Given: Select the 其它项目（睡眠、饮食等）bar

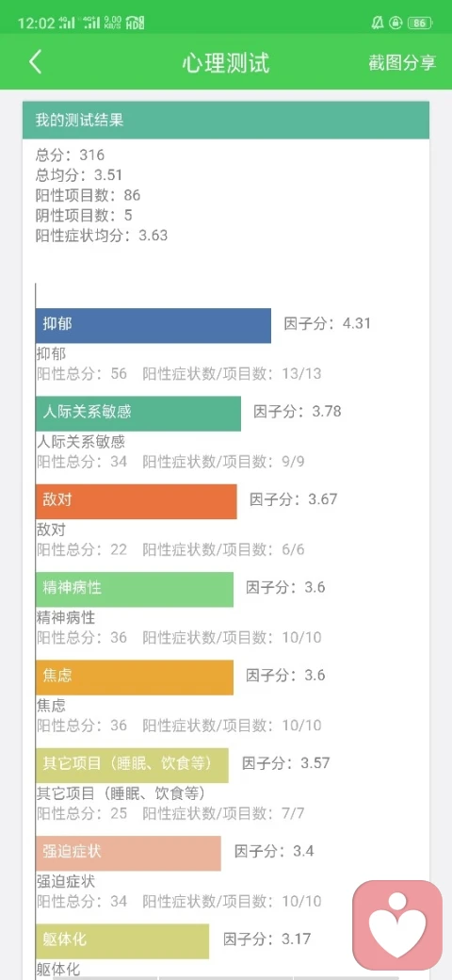Looking at the screenshot, I should point(132,765).
